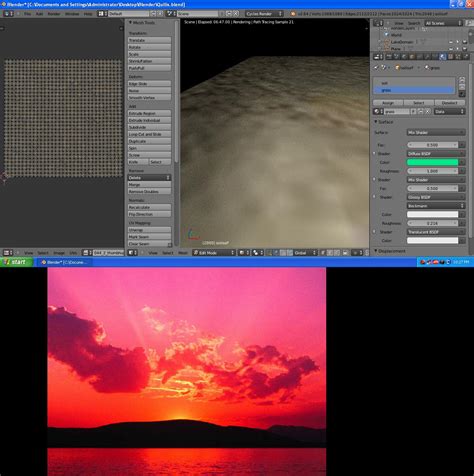Click the Blender logo icon in info header

click(293, 14)
